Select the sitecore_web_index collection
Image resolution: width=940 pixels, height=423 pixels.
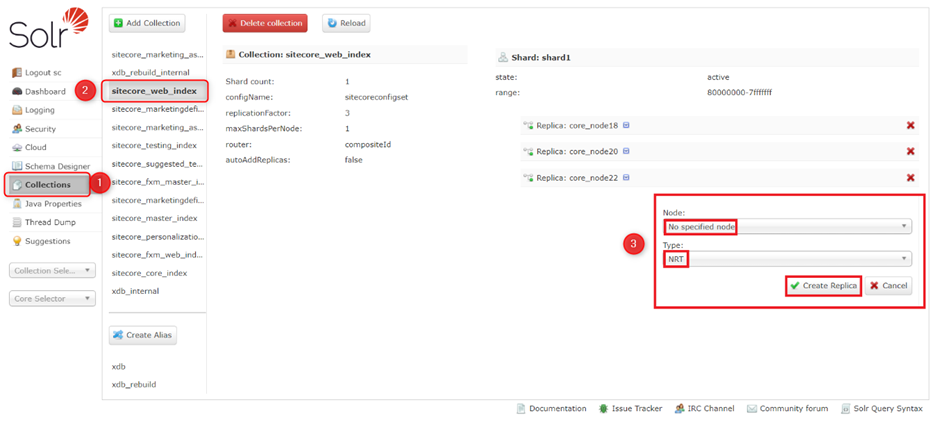pos(155,91)
